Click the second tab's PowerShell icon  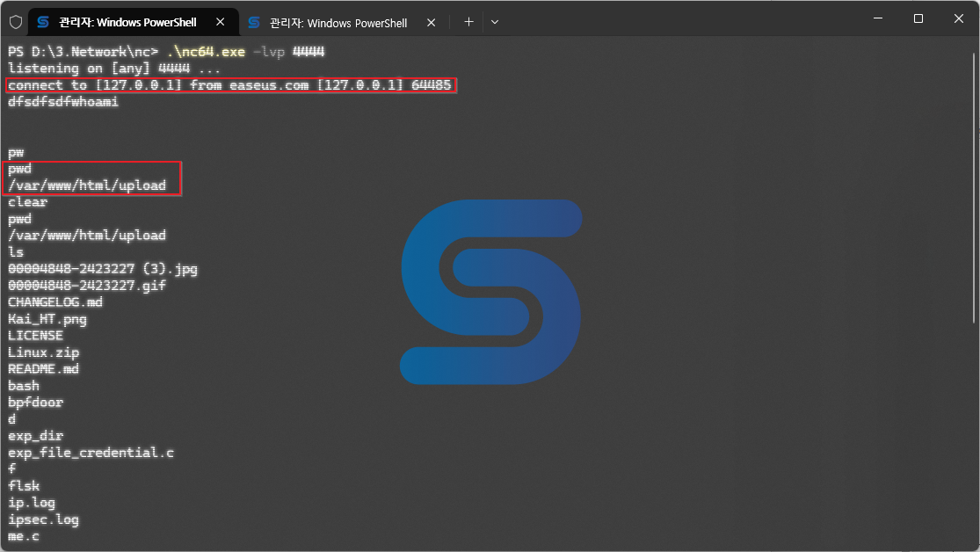[x=254, y=23]
